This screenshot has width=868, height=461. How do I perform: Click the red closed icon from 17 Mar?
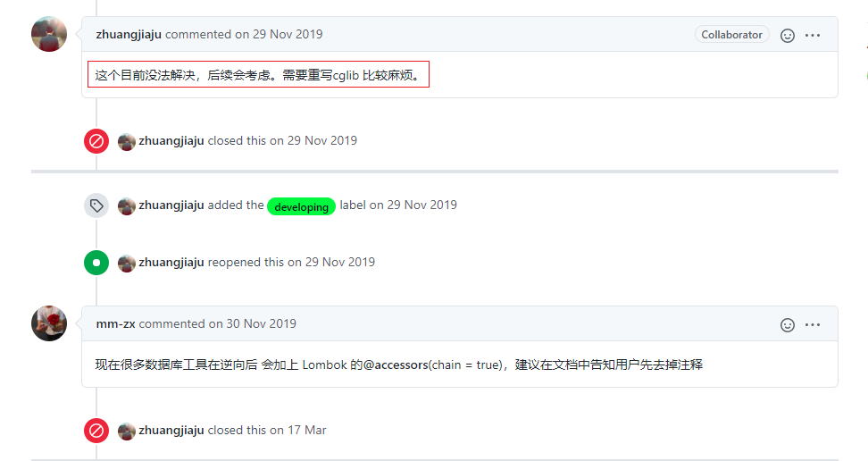(96, 431)
